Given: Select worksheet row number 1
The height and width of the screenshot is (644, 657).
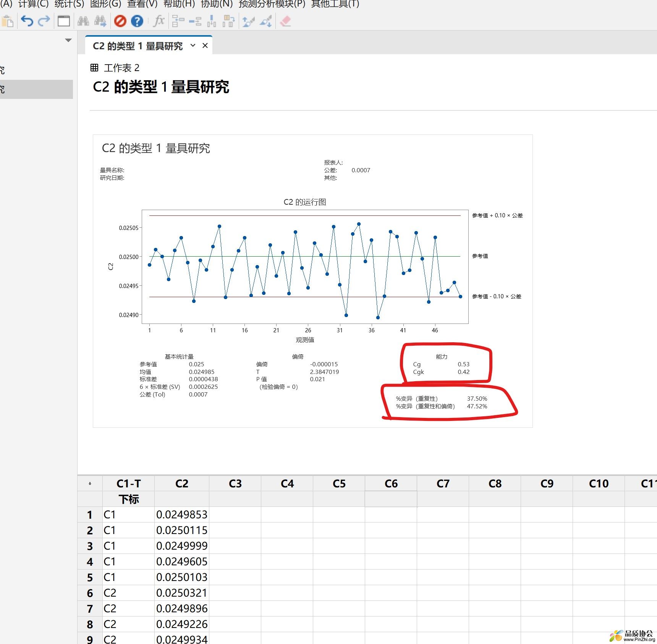Looking at the screenshot, I should pos(90,515).
